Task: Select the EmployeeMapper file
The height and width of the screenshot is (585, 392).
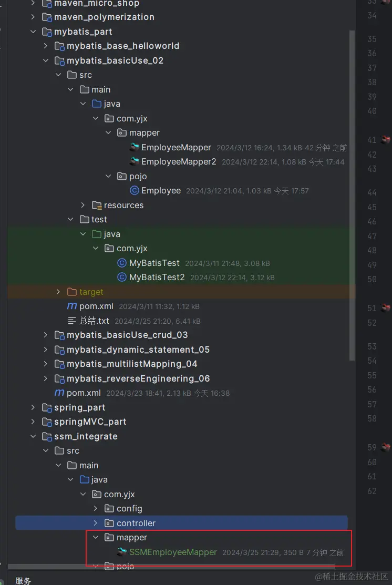Action: click(176, 147)
